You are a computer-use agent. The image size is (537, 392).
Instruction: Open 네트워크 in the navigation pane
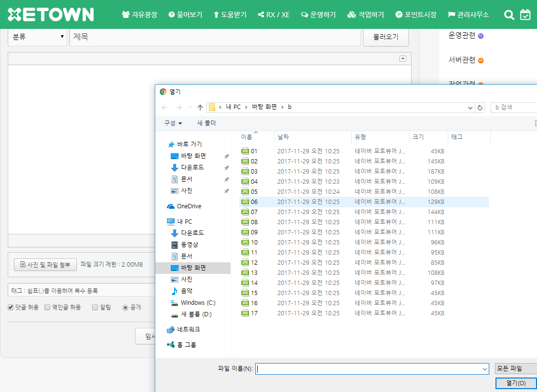click(x=188, y=329)
